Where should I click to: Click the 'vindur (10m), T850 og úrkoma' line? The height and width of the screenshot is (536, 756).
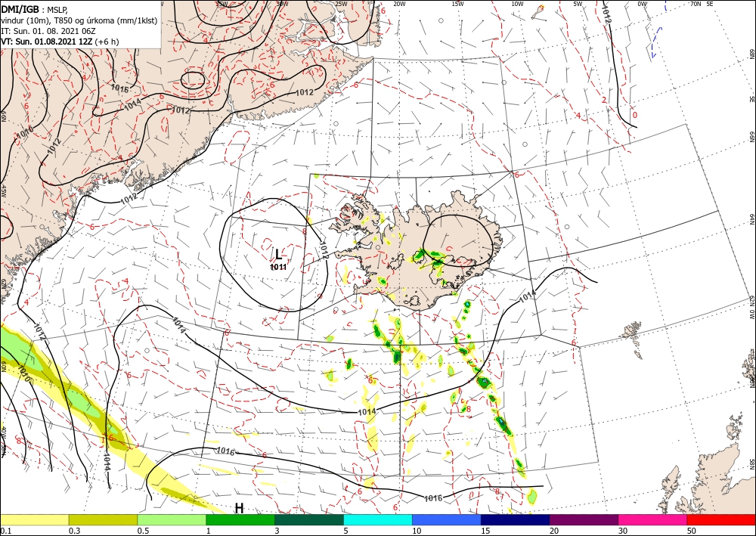click(80, 20)
